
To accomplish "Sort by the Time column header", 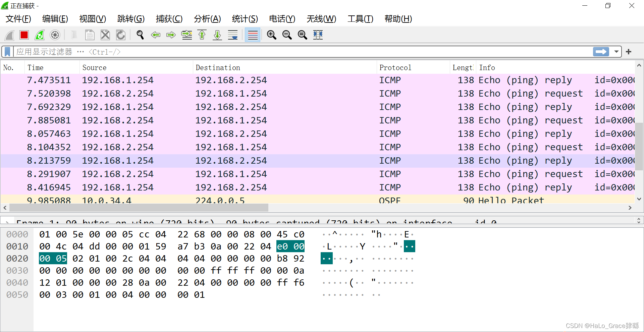I will point(52,67).
